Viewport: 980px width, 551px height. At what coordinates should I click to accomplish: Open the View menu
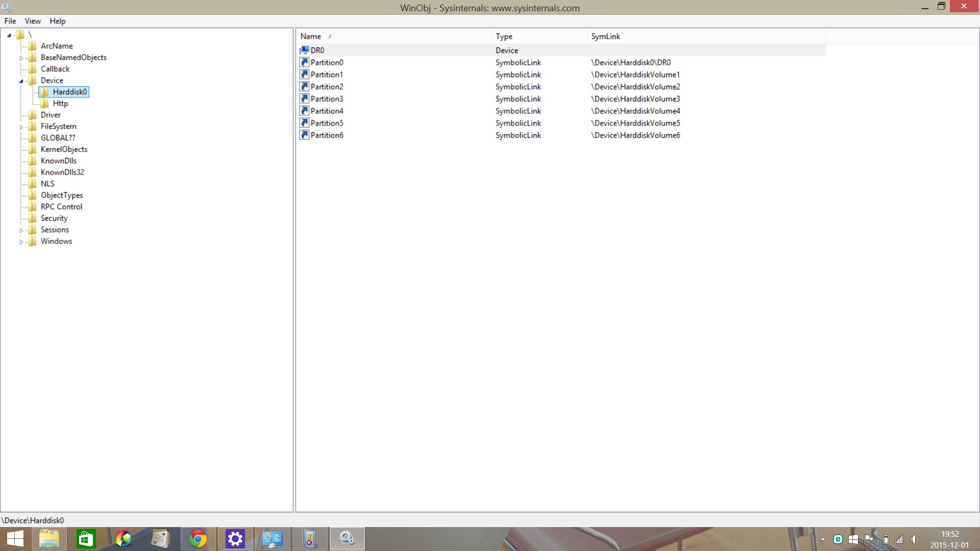pyautogui.click(x=33, y=21)
